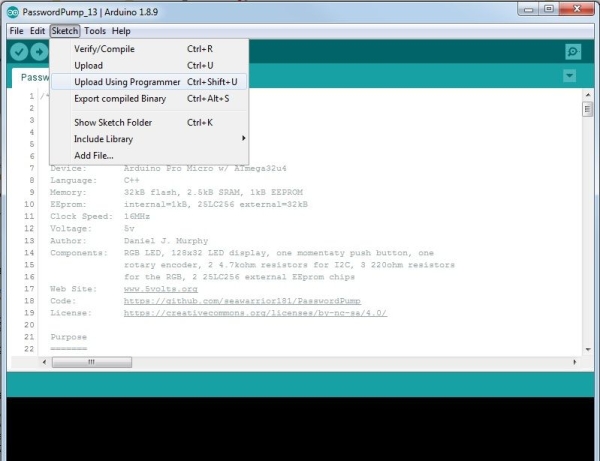Click the horizontal scrollbar left arrow
The height and width of the screenshot is (461, 600).
pos(44,362)
